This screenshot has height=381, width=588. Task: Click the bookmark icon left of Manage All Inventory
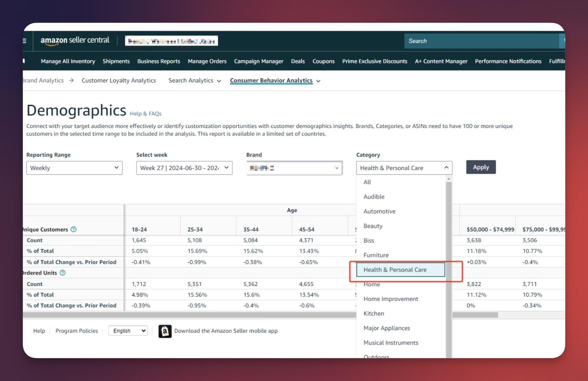(24, 61)
